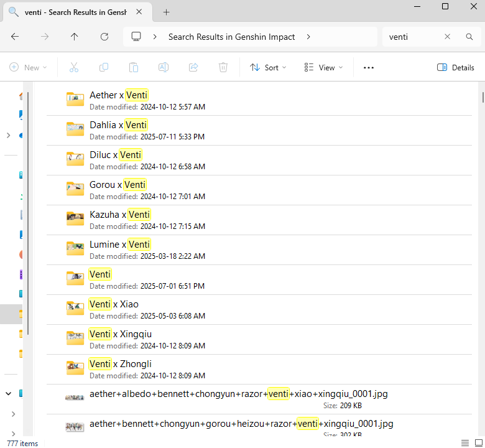Switch to details list view in status bar
This screenshot has width=485, height=448.
(x=465, y=443)
